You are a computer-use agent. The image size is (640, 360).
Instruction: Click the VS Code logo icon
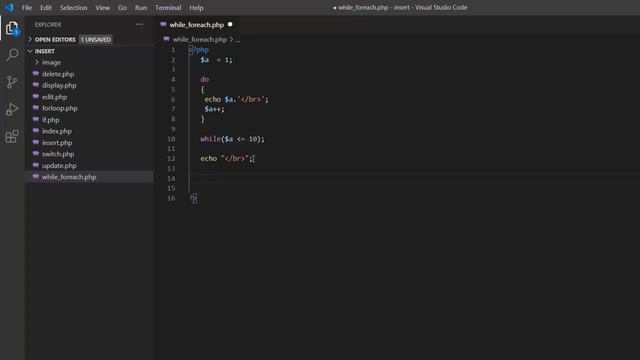tap(9, 7)
